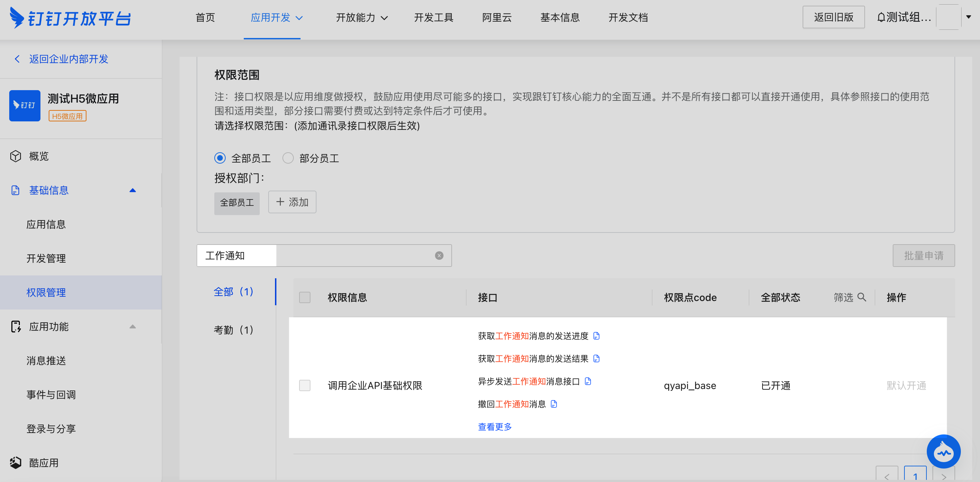
Task: Open the 阿里云 nav item
Action: [497, 17]
